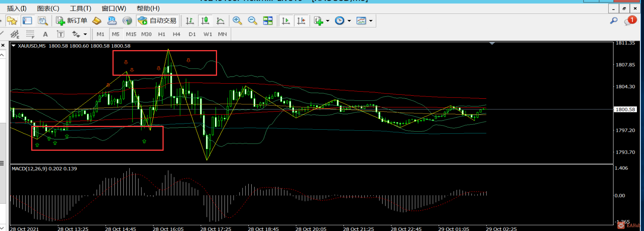Screen dimensions: 644x231
Task: Click the 新订单 new order button
Action: [71, 21]
